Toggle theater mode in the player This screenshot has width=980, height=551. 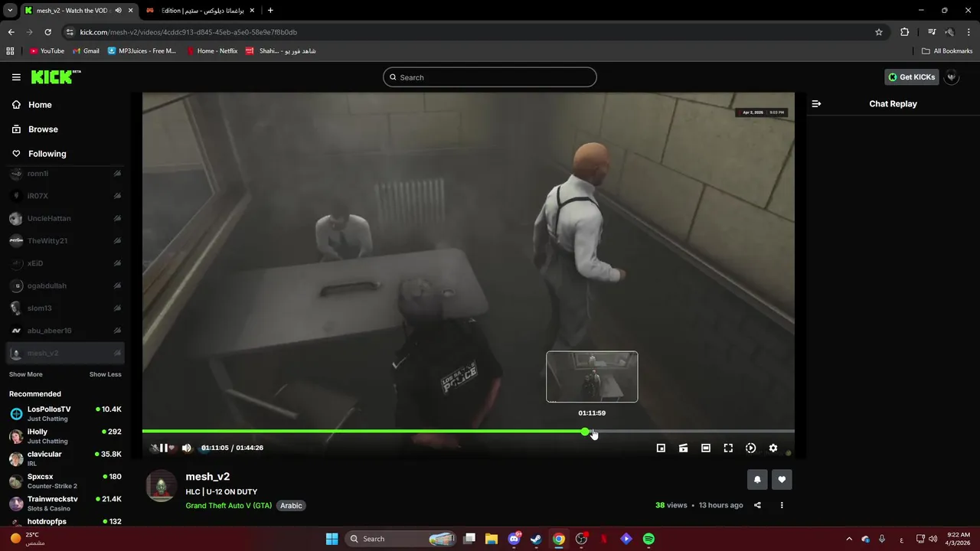[706, 448]
